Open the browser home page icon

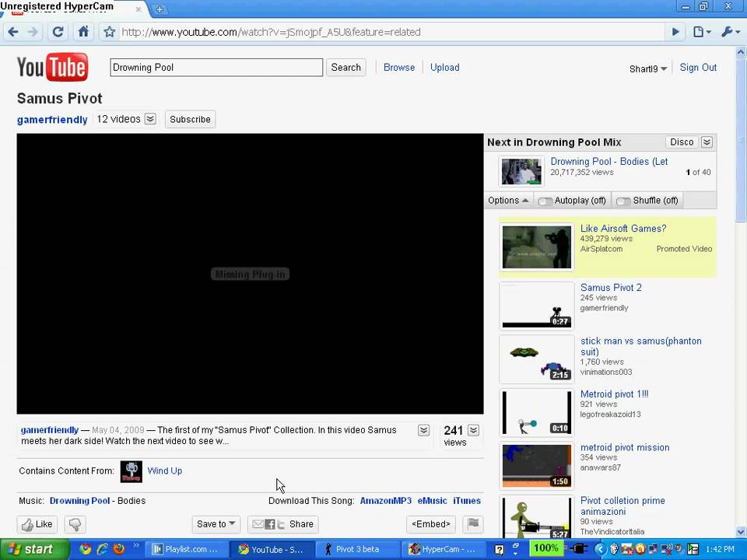83,32
